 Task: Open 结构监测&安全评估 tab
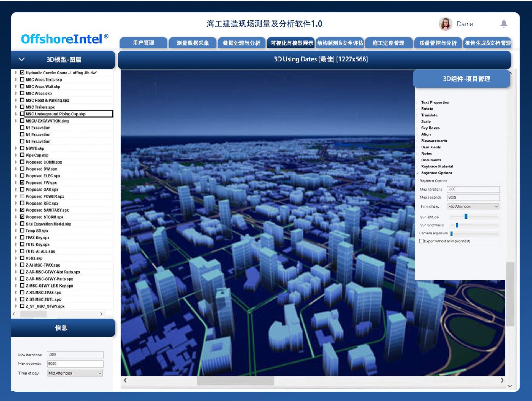(340, 43)
